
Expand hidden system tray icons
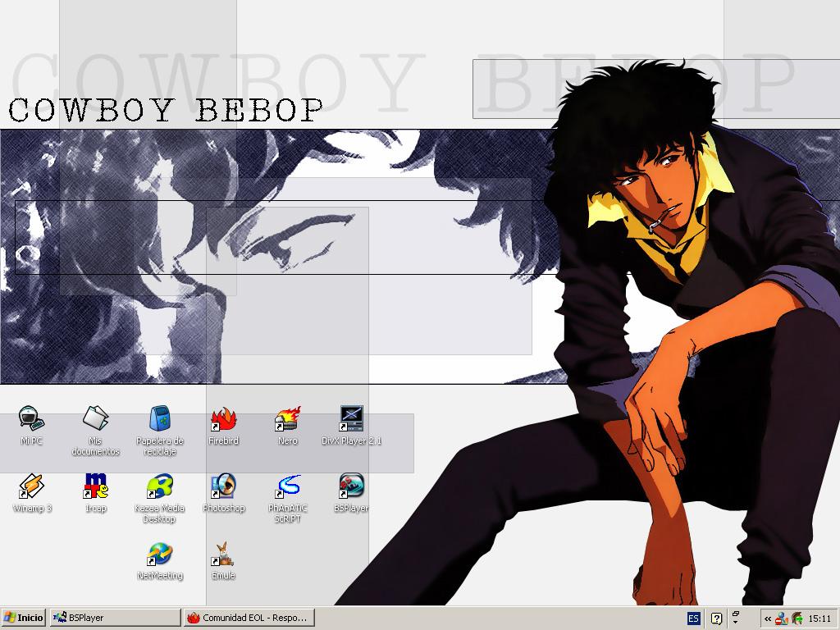tap(768, 619)
